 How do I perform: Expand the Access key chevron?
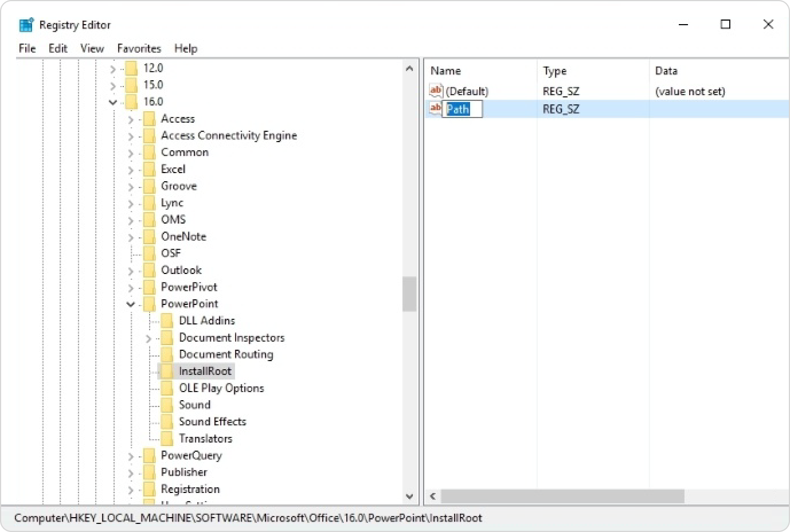pos(131,119)
